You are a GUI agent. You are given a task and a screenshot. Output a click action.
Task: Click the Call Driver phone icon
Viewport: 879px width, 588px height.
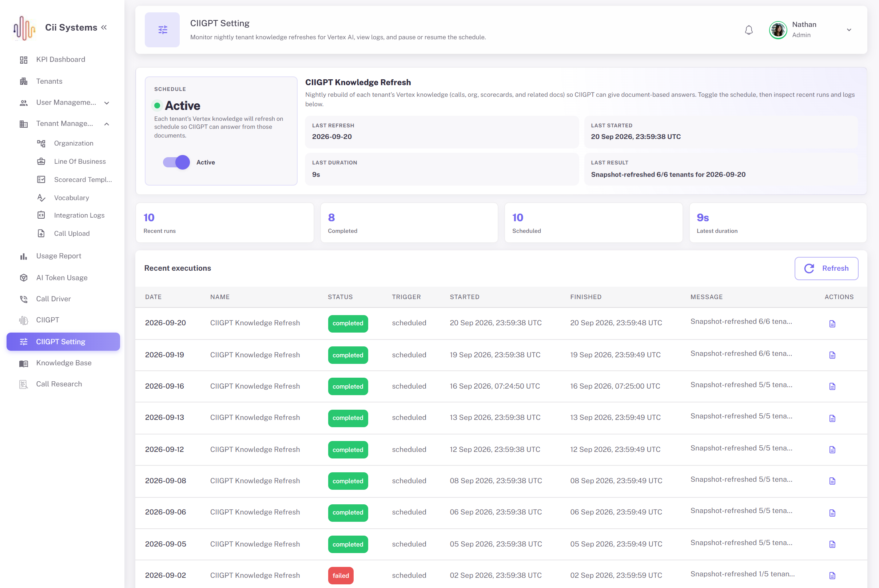coord(24,299)
